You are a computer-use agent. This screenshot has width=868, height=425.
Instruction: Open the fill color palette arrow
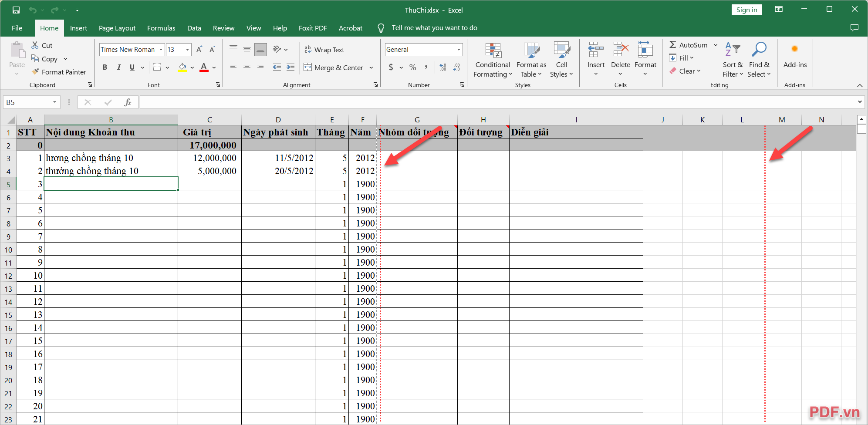(192, 67)
